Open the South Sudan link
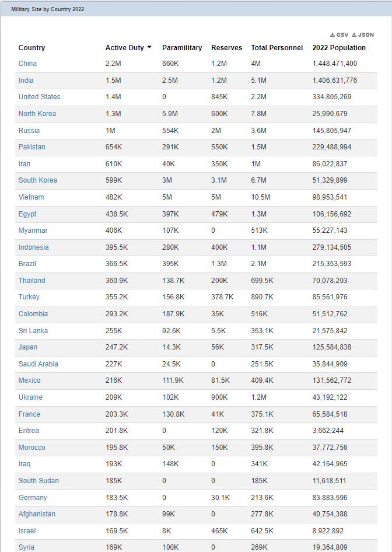 [x=38, y=481]
